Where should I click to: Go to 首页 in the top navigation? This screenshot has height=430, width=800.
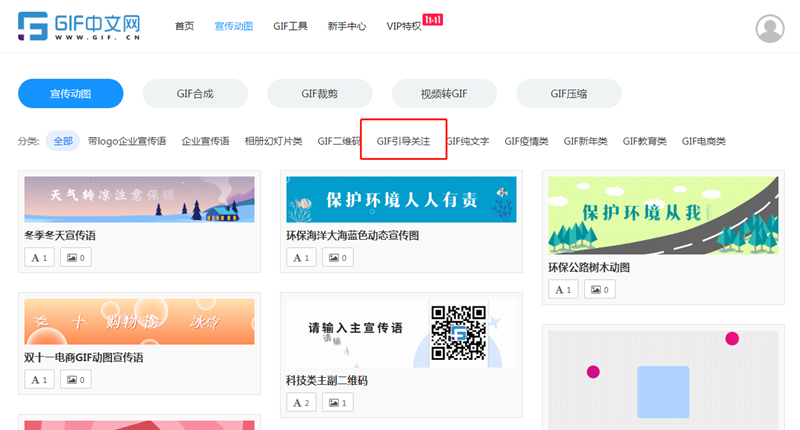click(185, 26)
